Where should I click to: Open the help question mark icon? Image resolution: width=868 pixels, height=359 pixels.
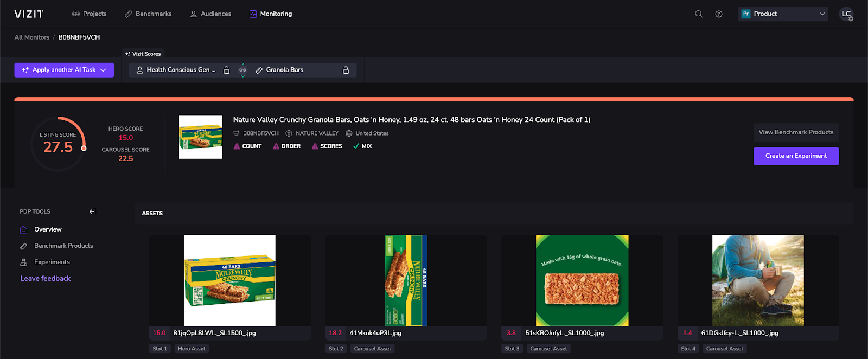pos(719,14)
